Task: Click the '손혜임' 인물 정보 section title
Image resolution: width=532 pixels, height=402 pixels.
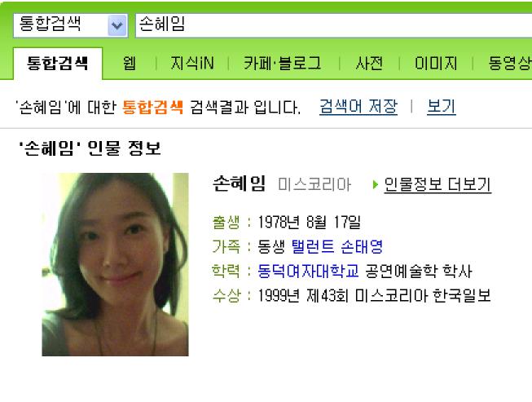Action: click(90, 148)
